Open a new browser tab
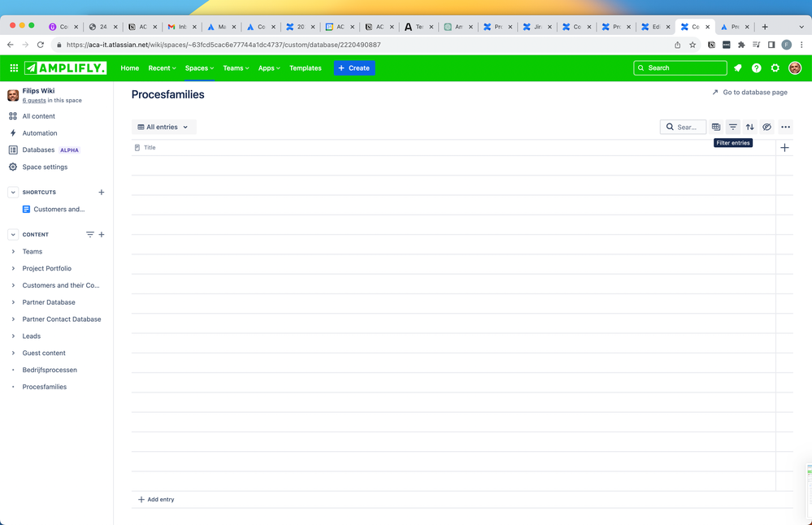The width and height of the screenshot is (812, 525). 765,27
